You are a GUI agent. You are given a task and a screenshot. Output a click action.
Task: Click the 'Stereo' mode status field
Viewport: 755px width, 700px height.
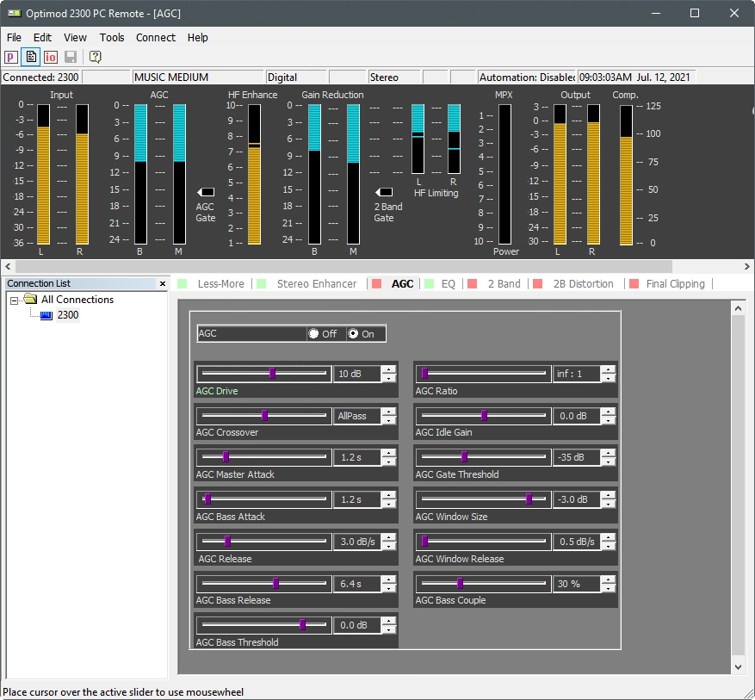(395, 77)
